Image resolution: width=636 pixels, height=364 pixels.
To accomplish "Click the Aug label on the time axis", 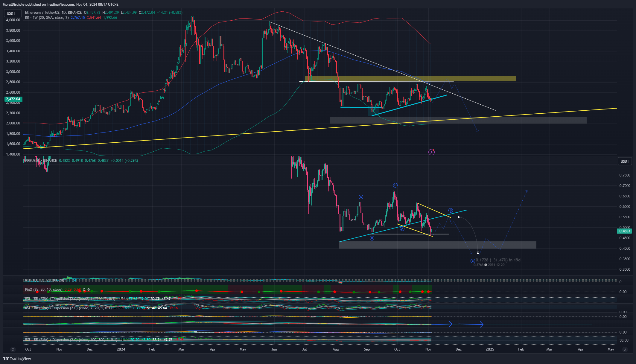I will coord(336,349).
